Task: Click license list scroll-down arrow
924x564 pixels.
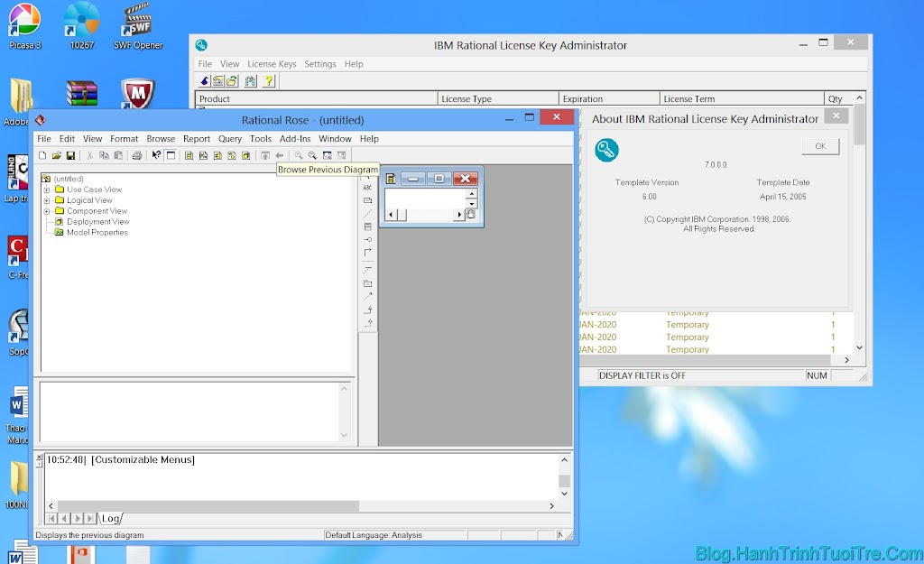Action: point(859,347)
